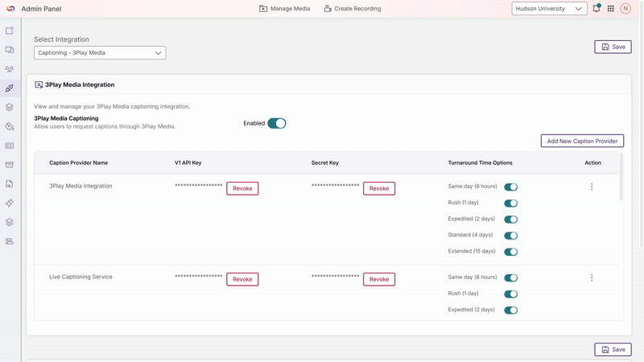Image resolution: width=644 pixels, height=362 pixels.
Task: Click the closed captions icon in sidebar
Action: pyautogui.click(x=10, y=146)
